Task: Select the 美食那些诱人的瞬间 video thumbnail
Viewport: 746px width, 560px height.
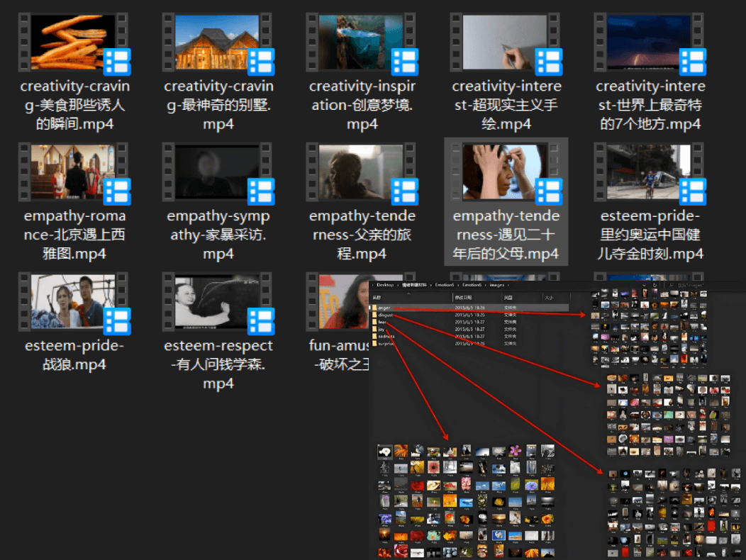Action: (x=74, y=72)
